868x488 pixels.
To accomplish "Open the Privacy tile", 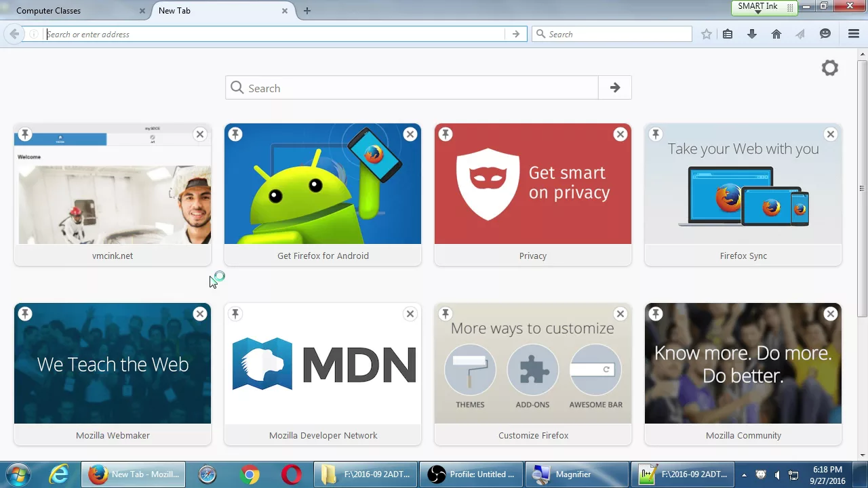I will tap(533, 195).
